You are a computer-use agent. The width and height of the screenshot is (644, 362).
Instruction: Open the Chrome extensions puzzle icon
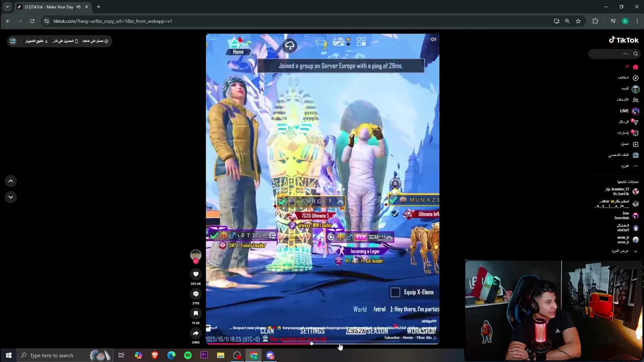[x=595, y=21]
